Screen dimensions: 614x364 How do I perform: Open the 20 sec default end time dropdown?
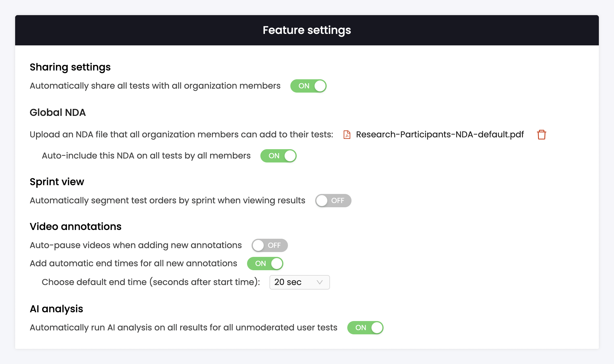coord(299,282)
